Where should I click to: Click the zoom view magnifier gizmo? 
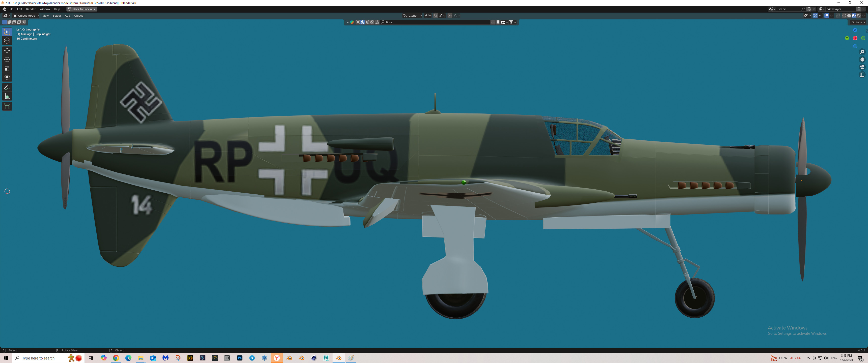[862, 52]
